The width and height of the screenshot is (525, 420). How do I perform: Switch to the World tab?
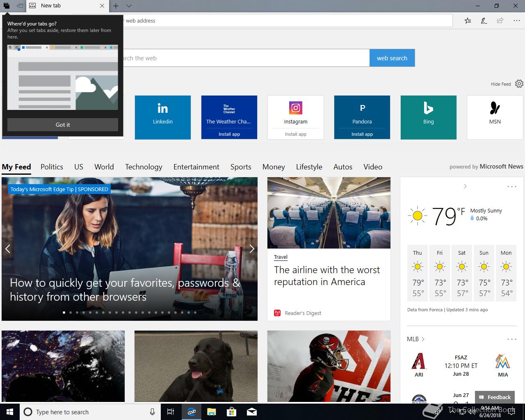click(x=104, y=167)
